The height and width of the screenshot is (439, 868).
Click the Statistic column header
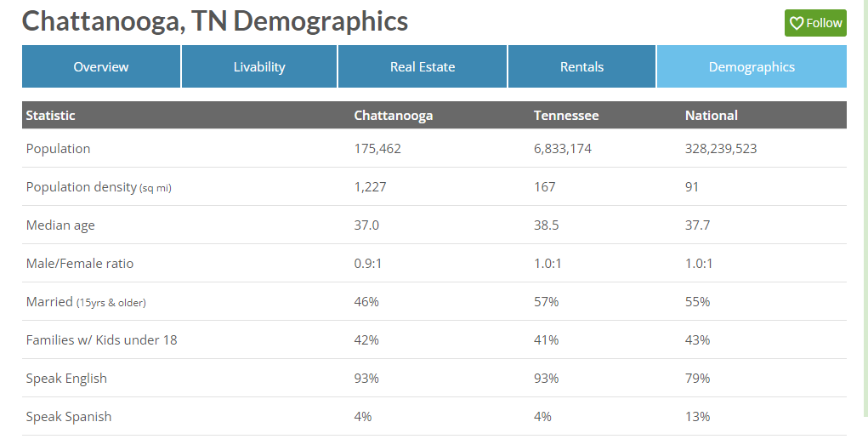(x=51, y=115)
